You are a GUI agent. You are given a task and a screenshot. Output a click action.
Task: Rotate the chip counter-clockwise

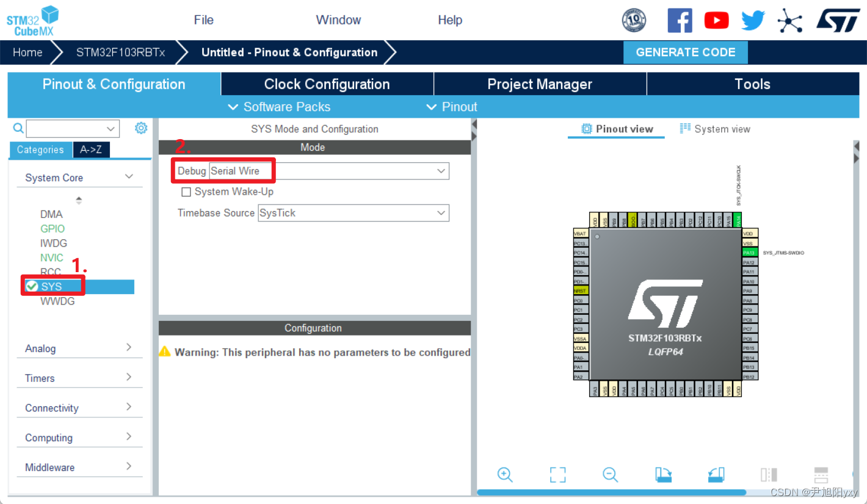point(716,475)
